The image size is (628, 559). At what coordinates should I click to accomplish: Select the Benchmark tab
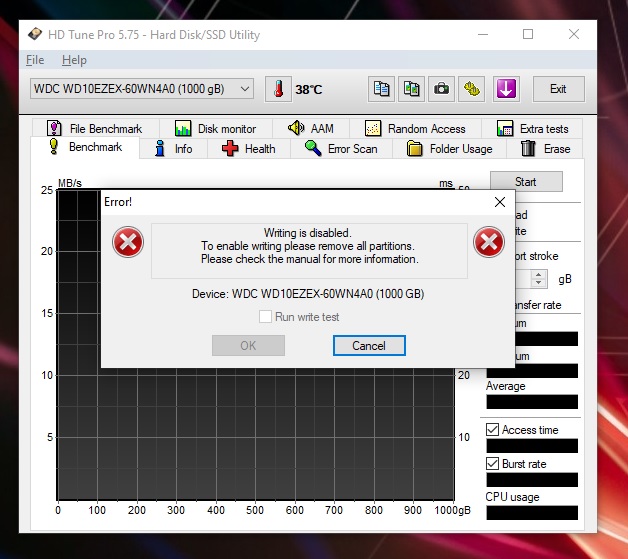click(85, 147)
